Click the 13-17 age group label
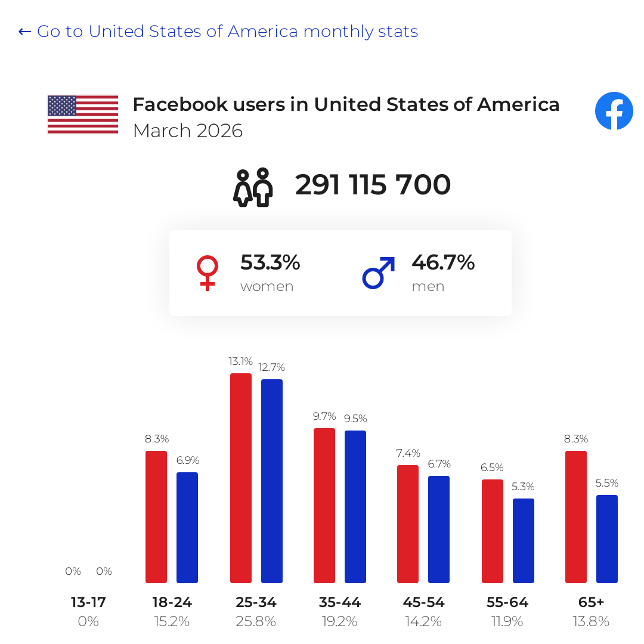644x644 pixels. point(88,602)
